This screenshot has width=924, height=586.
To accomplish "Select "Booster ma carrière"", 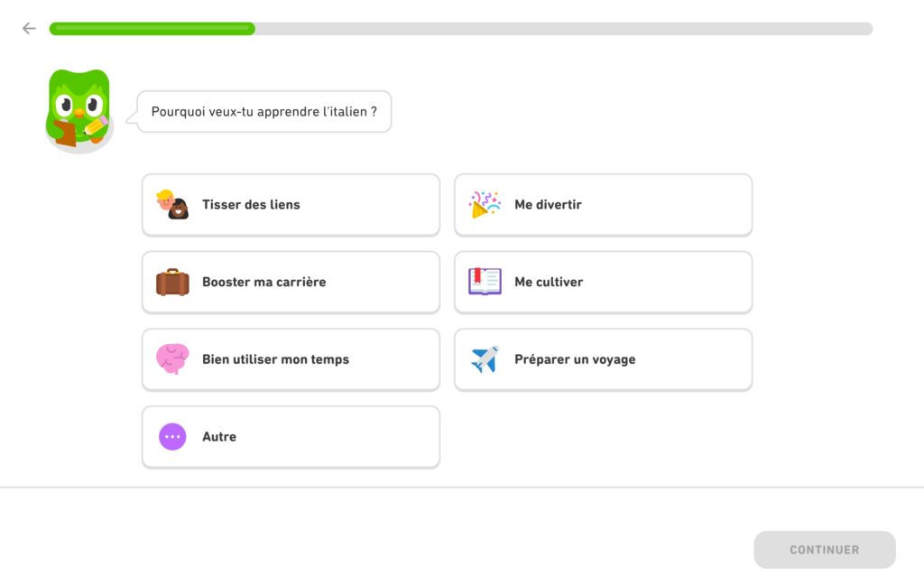I will 291,282.
